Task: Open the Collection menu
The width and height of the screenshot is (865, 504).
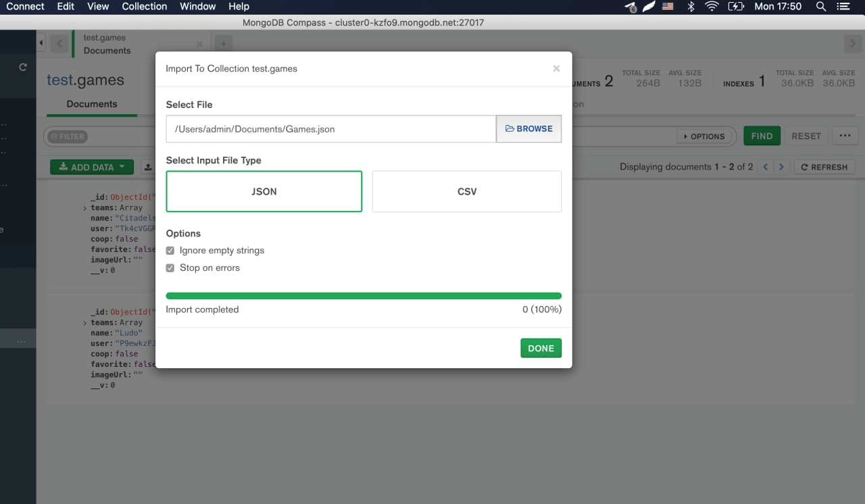Action: click(145, 7)
